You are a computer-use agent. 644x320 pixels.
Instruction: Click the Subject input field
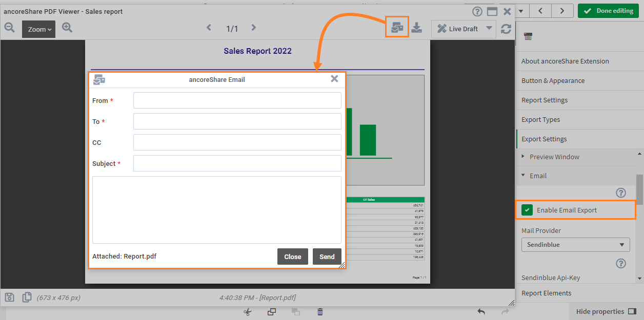[237, 163]
